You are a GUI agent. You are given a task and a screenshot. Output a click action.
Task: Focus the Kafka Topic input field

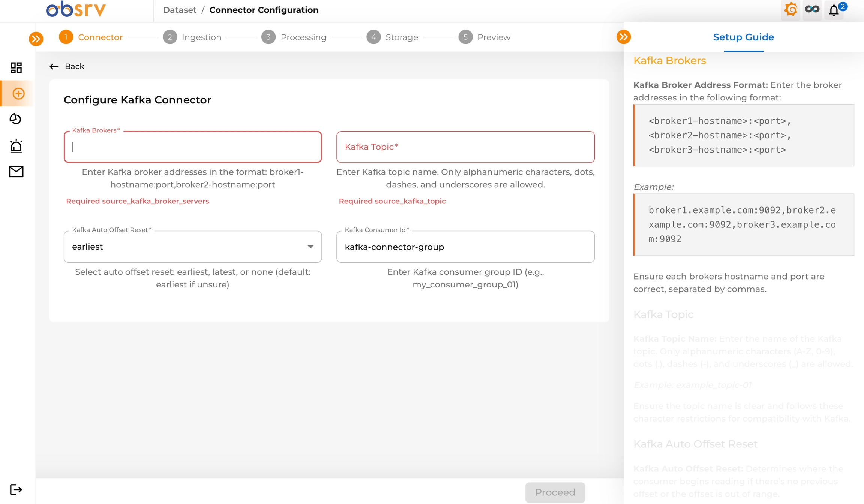(x=465, y=147)
